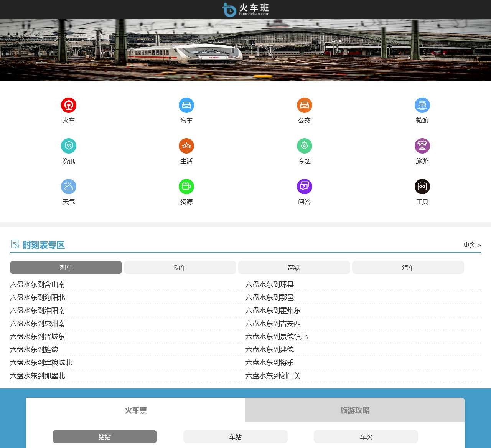This screenshot has height=448, width=491.
Task: Click the 天气 weather icon
Action: [69, 187]
